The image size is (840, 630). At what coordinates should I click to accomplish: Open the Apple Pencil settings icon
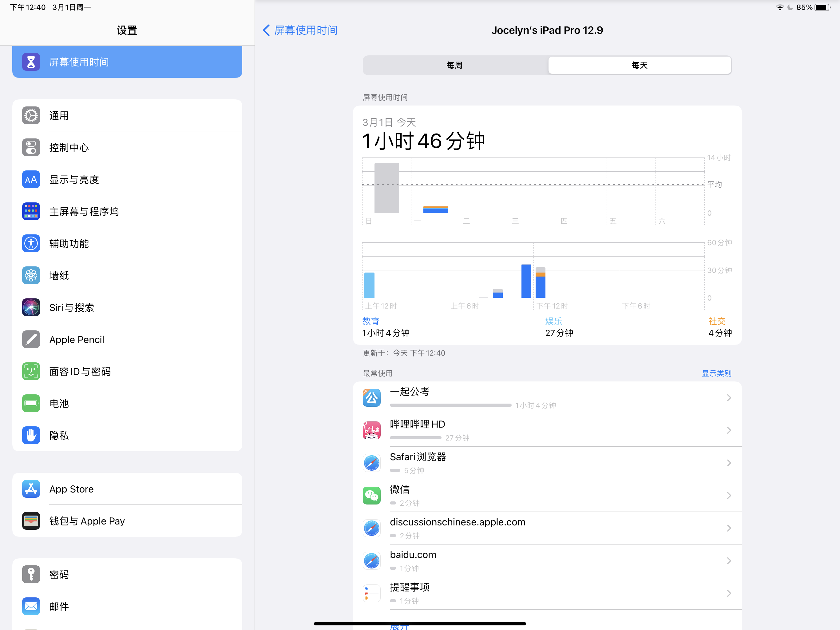pos(31,339)
